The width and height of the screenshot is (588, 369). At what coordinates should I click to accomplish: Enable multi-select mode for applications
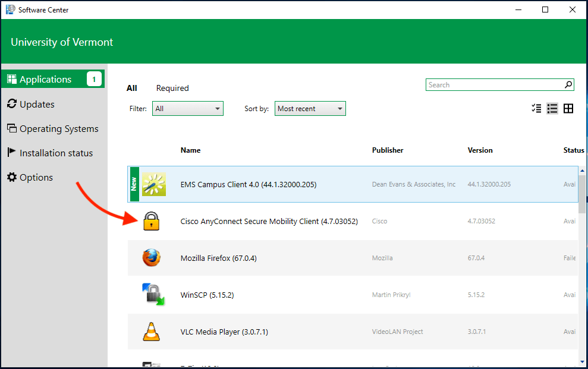pyautogui.click(x=536, y=108)
